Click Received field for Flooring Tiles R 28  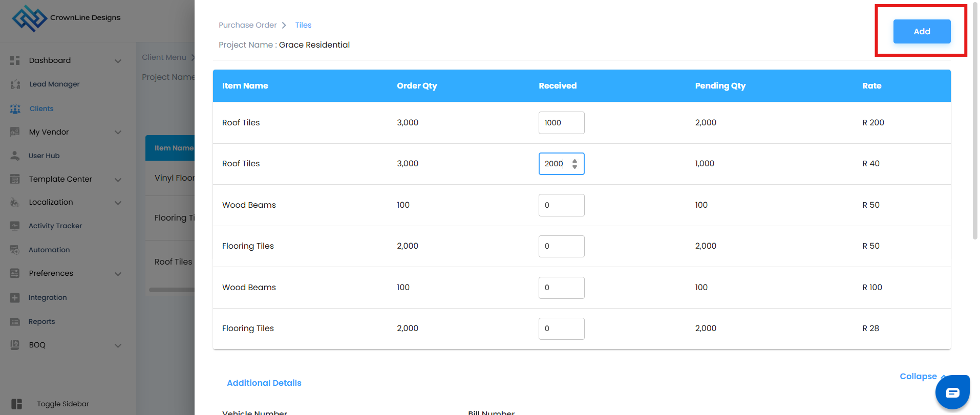coord(561,329)
